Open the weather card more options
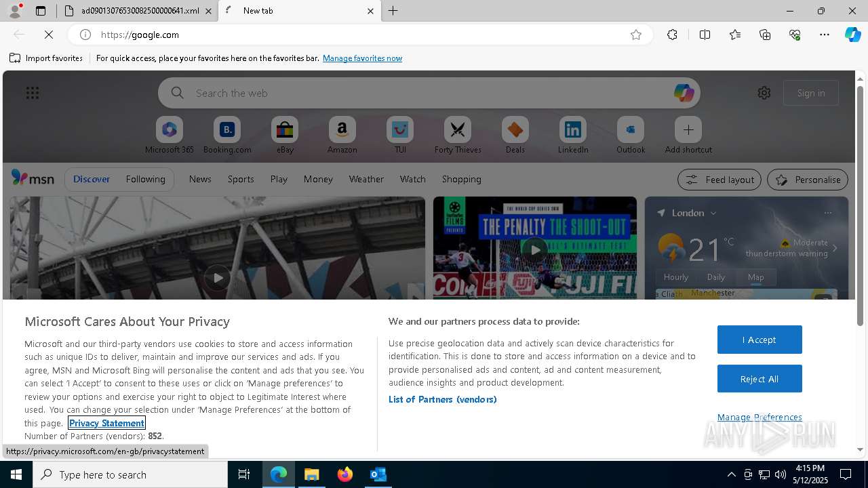The image size is (868, 488). (827, 213)
